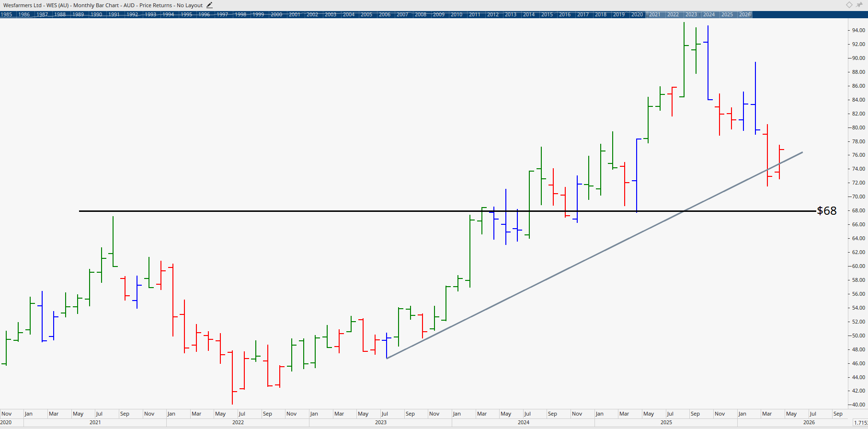Image resolution: width=868 pixels, height=429 pixels.
Task: Jump to 1996 in the top year navigator
Action: [205, 14]
